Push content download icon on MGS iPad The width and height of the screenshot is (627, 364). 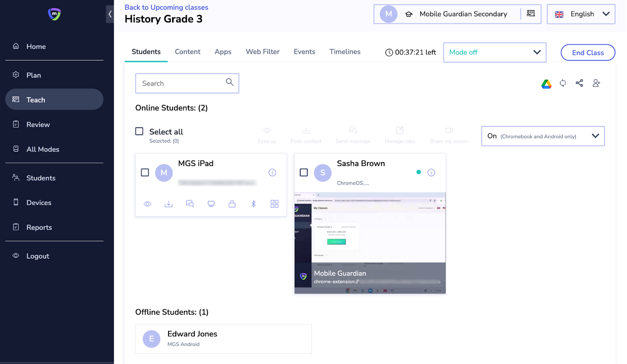pyautogui.click(x=169, y=204)
